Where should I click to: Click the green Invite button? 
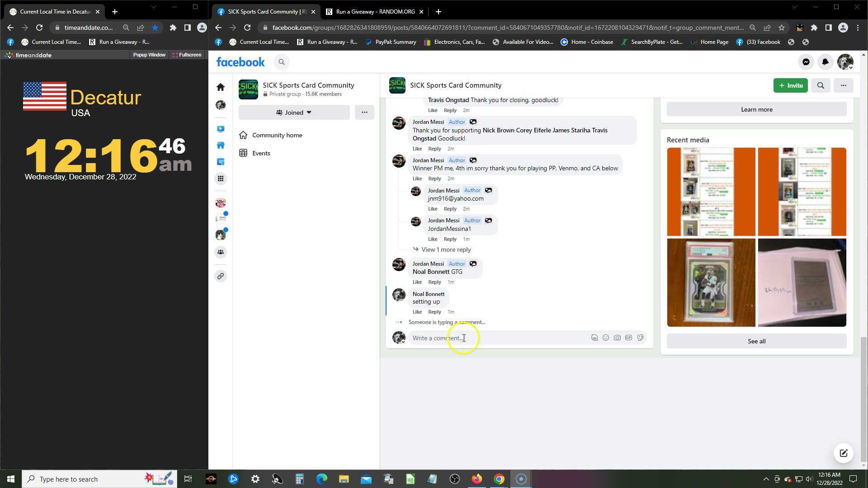coord(790,85)
